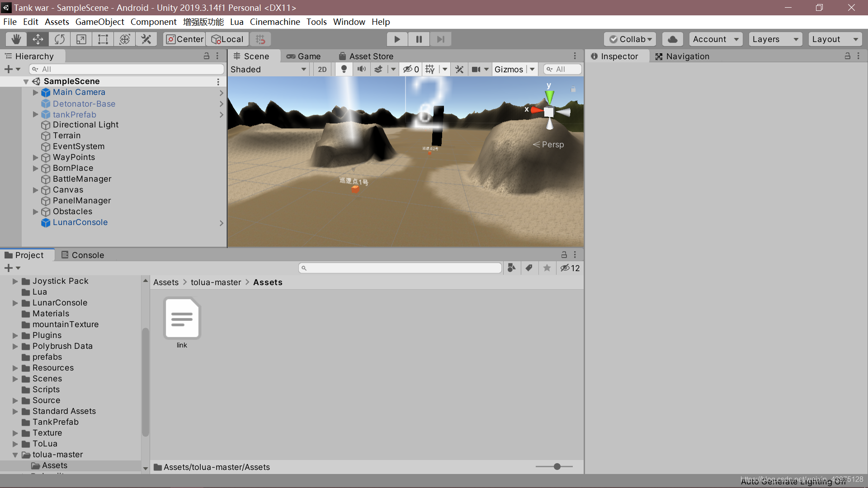This screenshot has width=868, height=488.
Task: Select the Hand tool in toolbar
Action: 16,39
